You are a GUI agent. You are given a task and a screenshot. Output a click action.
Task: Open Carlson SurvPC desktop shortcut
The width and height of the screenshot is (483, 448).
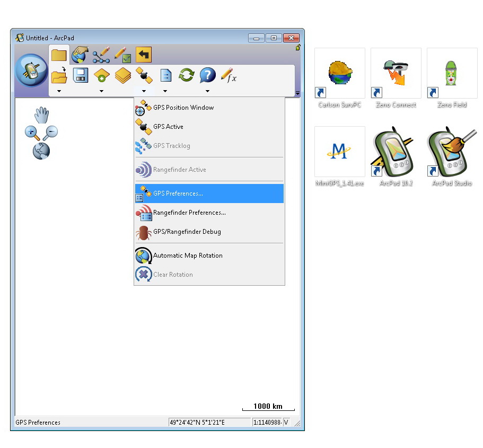339,78
